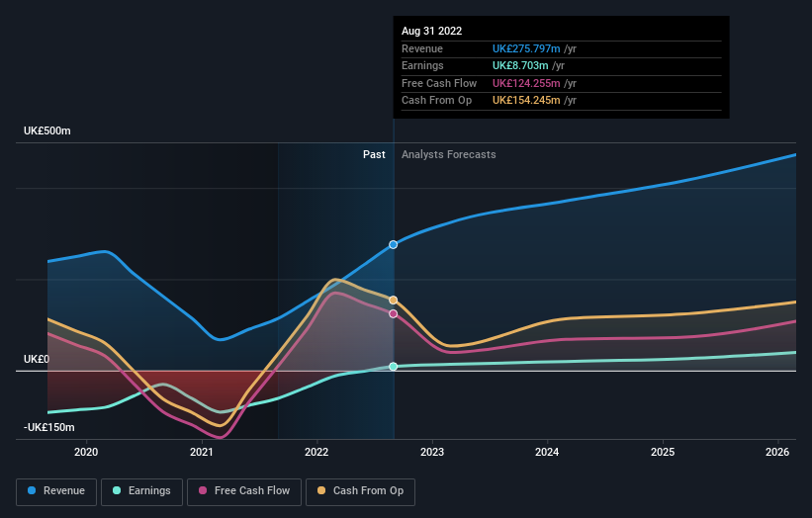The image size is (812, 518).
Task: Click the Cash From Op label in tooltip
Action: click(x=436, y=101)
